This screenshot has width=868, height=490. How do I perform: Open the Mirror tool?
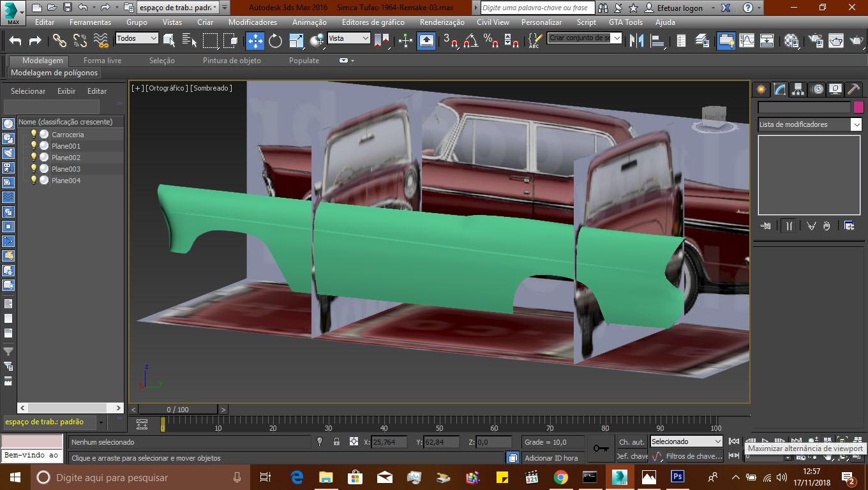(636, 41)
